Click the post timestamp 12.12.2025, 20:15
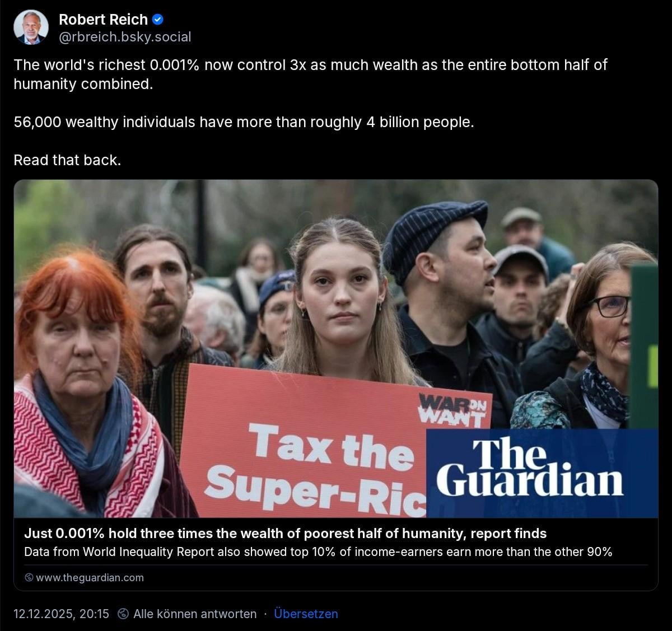 pos(62,614)
